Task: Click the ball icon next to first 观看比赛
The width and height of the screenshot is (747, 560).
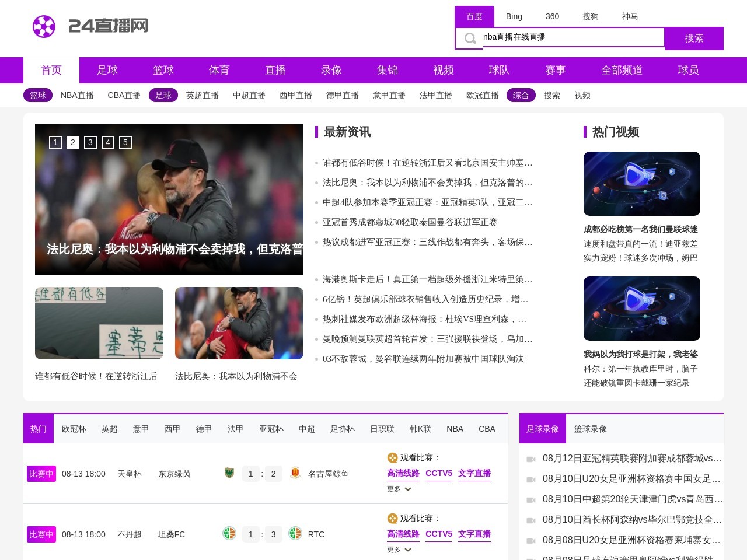Action: tap(392, 458)
